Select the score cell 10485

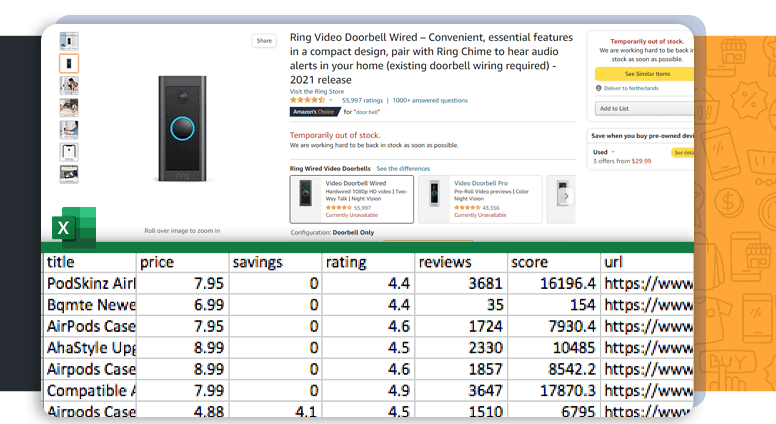(x=554, y=348)
